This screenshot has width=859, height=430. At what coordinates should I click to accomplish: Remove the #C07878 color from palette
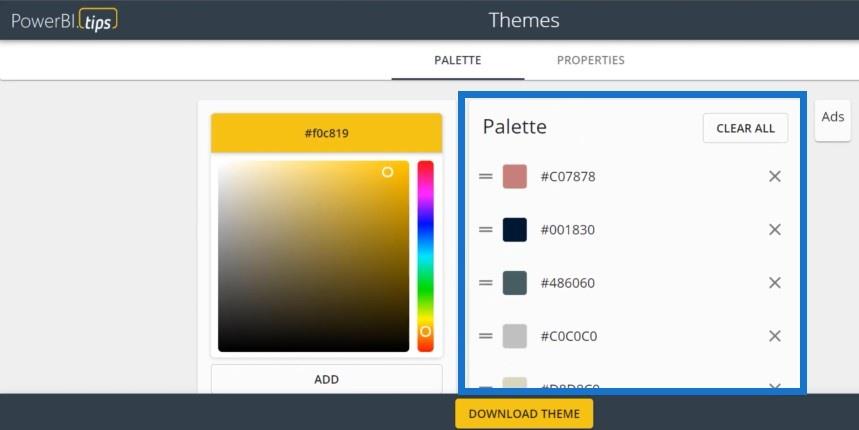(x=775, y=176)
